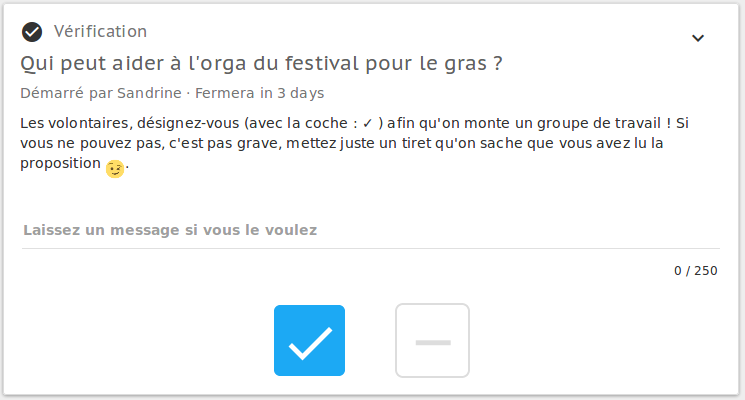Click the white tick inside blue box
This screenshot has height=400, width=745.
(x=310, y=343)
